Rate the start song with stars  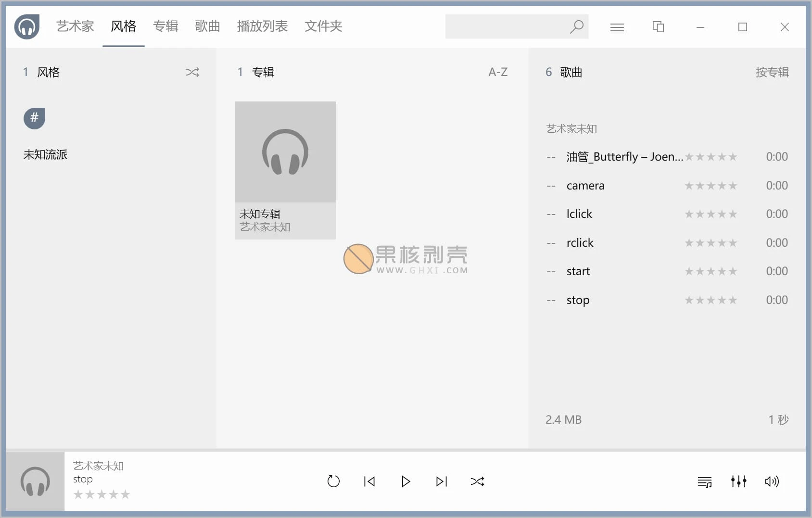[x=711, y=271]
